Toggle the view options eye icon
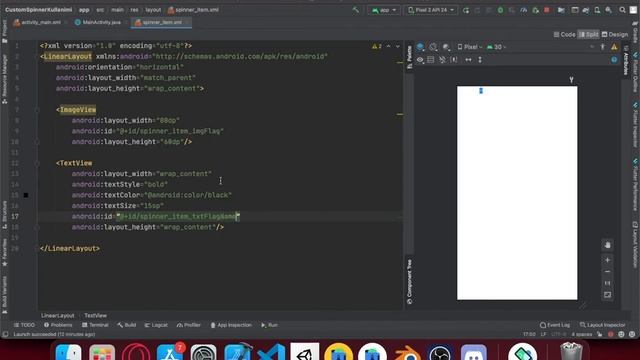 pyautogui.click(x=420, y=60)
